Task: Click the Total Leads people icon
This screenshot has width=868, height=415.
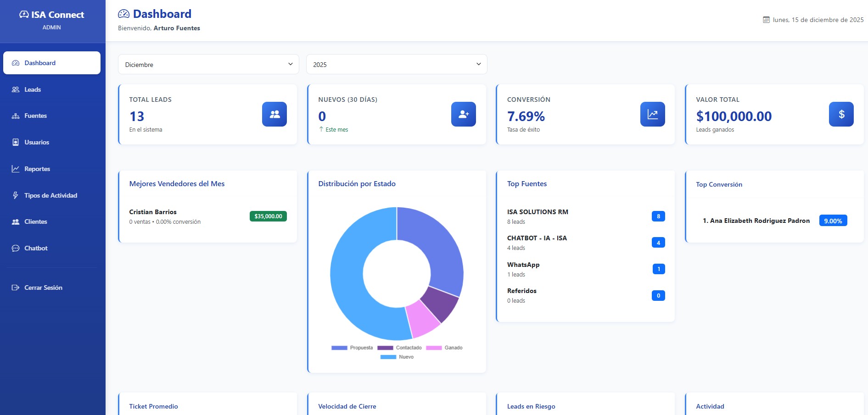Action: [274, 114]
